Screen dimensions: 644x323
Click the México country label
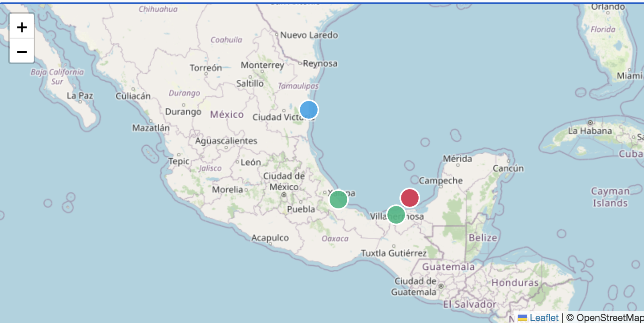(227, 115)
